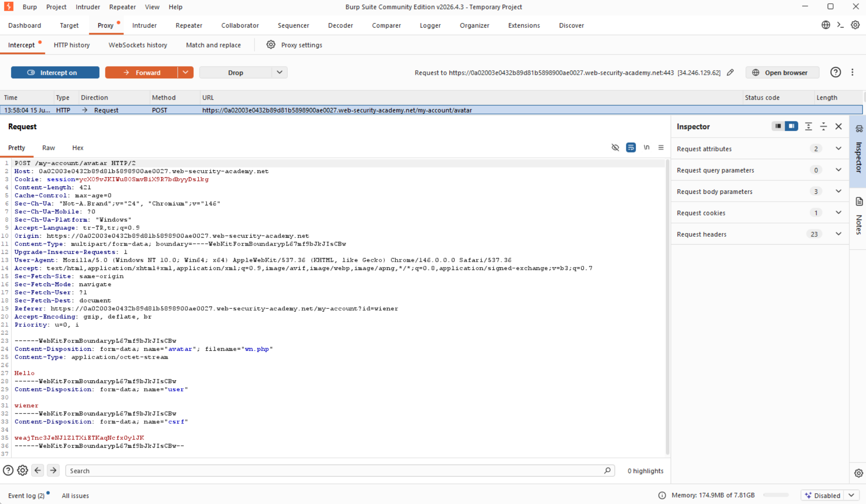Toggle the line wrap icon in request editor
Screen dimensions: 866x504
[x=631, y=148]
